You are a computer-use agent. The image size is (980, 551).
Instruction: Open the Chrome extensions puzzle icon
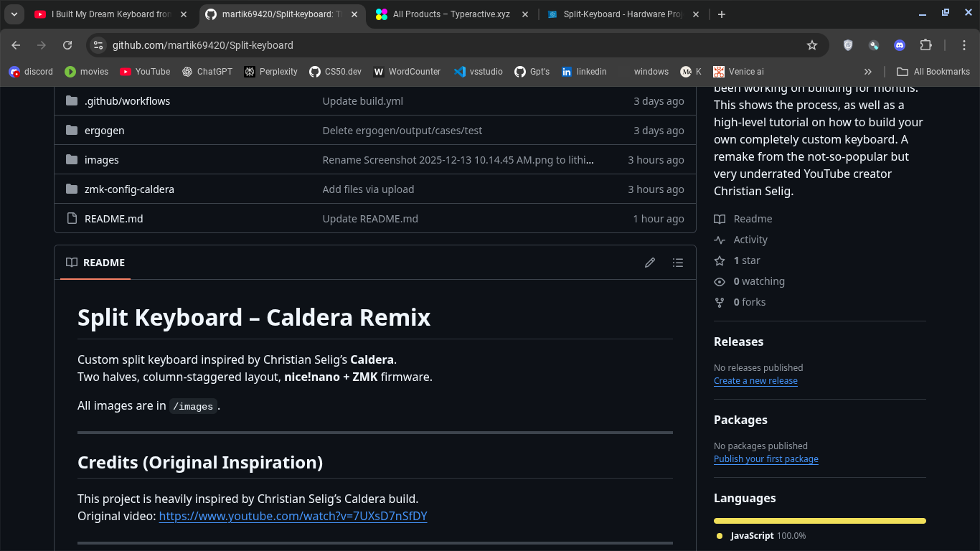point(925,45)
